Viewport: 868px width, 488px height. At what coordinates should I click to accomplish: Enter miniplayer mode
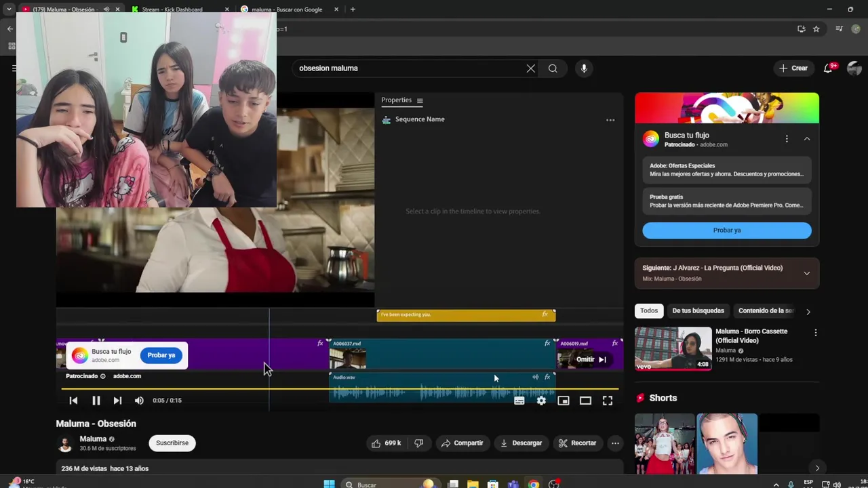tap(564, 401)
